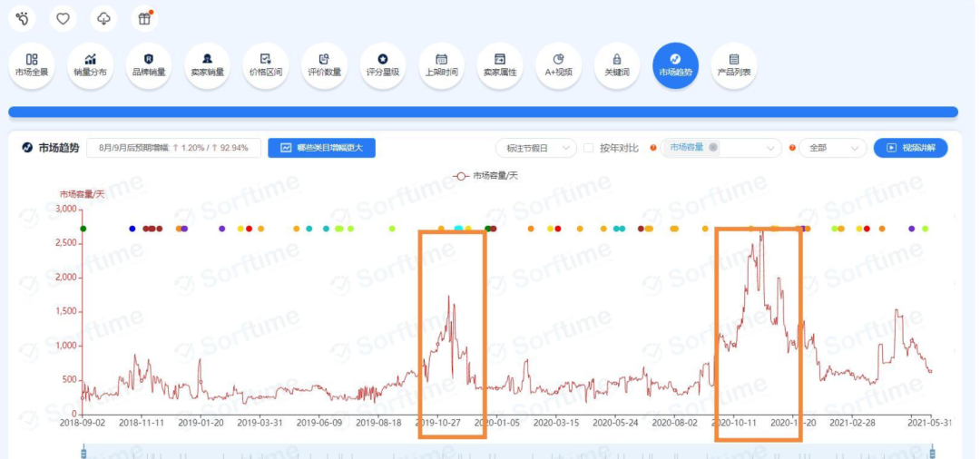
Task: Open the A+视频 tab
Action: [559, 65]
